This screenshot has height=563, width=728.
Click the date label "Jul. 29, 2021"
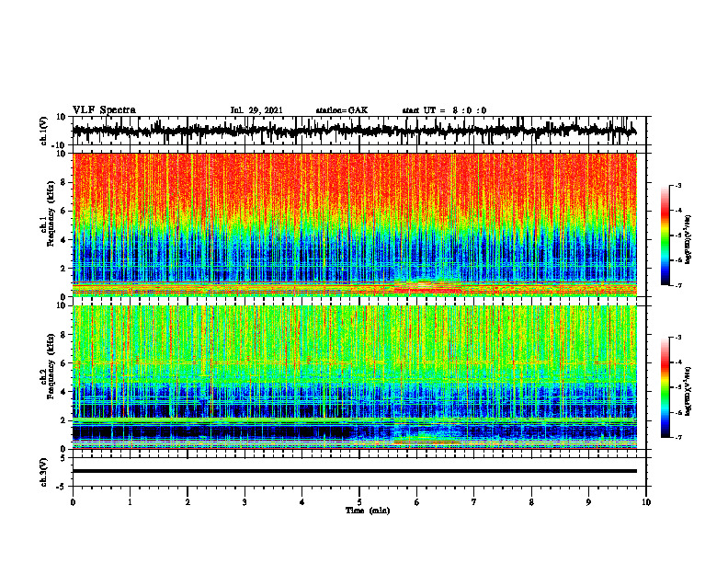tap(256, 110)
